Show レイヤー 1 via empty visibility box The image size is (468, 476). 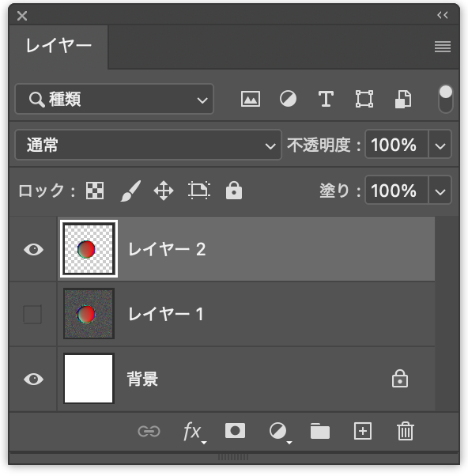[32, 314]
